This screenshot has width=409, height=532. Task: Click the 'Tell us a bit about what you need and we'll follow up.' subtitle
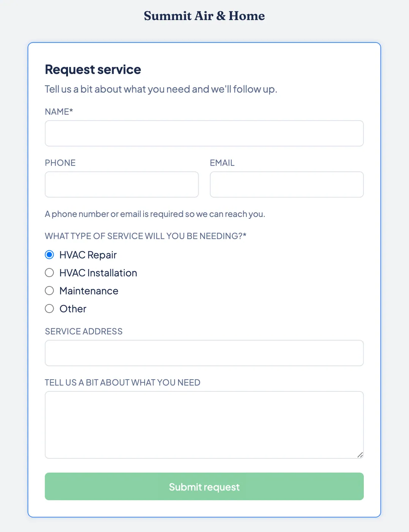(161, 89)
